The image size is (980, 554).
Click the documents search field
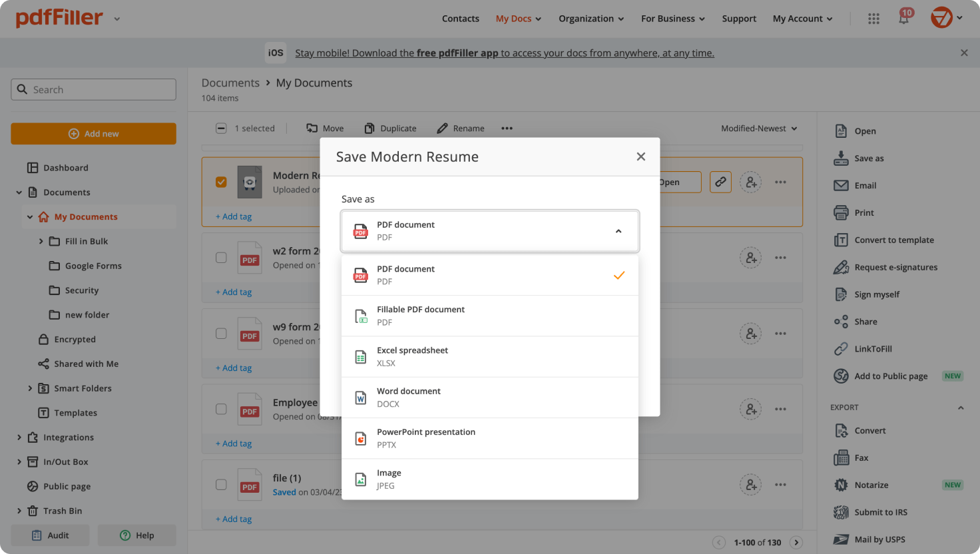click(93, 89)
